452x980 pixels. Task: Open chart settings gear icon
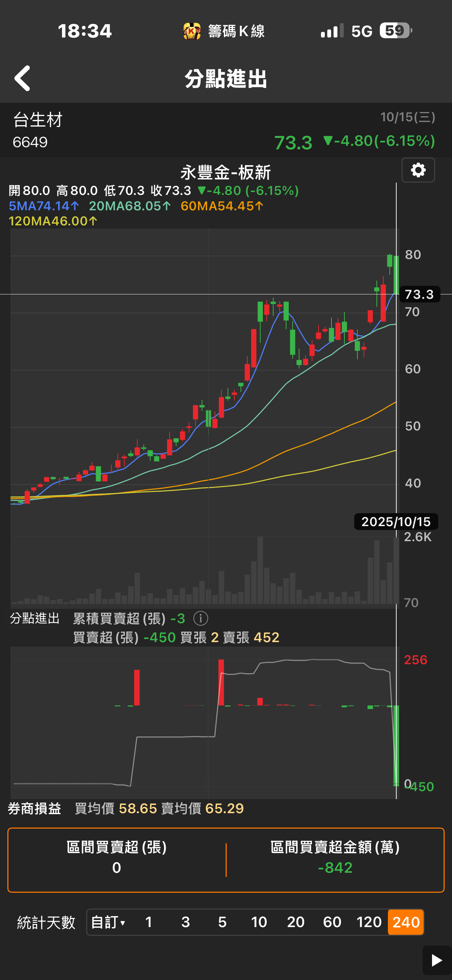418,170
